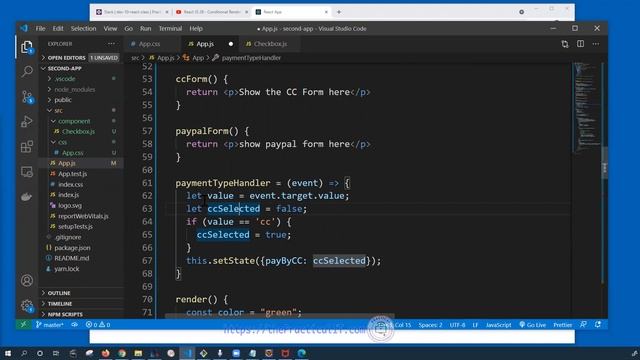Click the feedback icon in status bar
The height and width of the screenshot is (360, 640).
click(583, 325)
